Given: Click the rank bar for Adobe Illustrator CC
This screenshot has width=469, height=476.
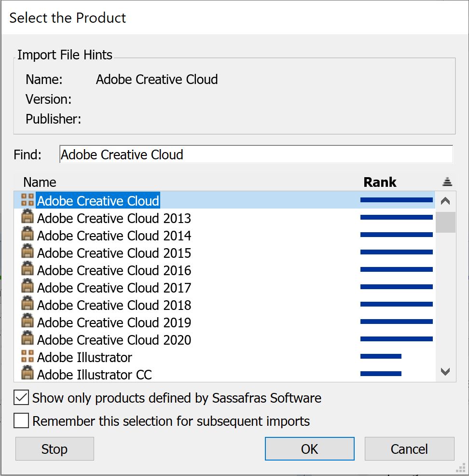Looking at the screenshot, I should [x=381, y=374].
